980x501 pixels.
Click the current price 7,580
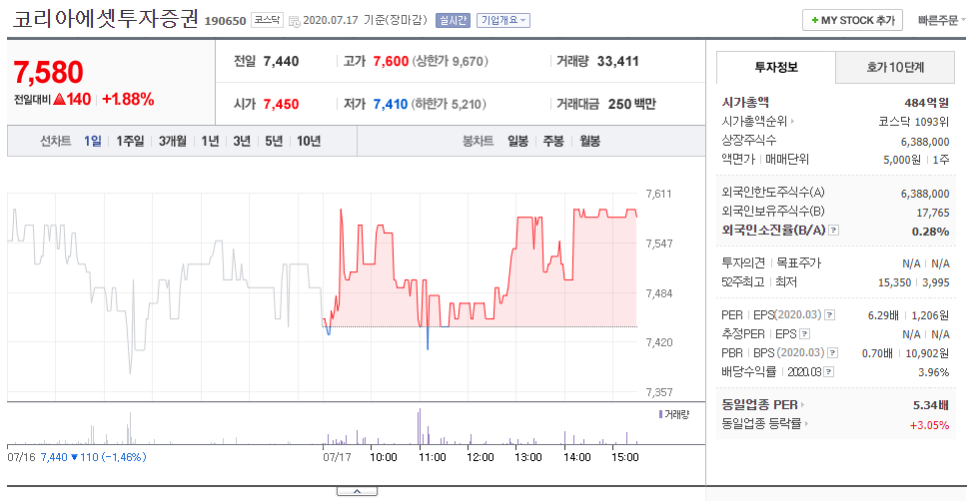[49, 73]
